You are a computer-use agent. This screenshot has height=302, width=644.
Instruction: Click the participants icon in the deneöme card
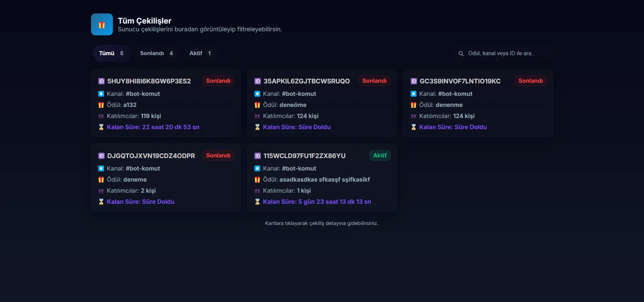pos(257,116)
